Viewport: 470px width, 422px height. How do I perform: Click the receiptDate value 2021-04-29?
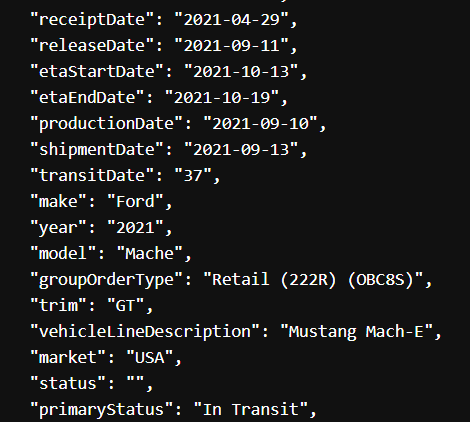pyautogui.click(x=231, y=20)
